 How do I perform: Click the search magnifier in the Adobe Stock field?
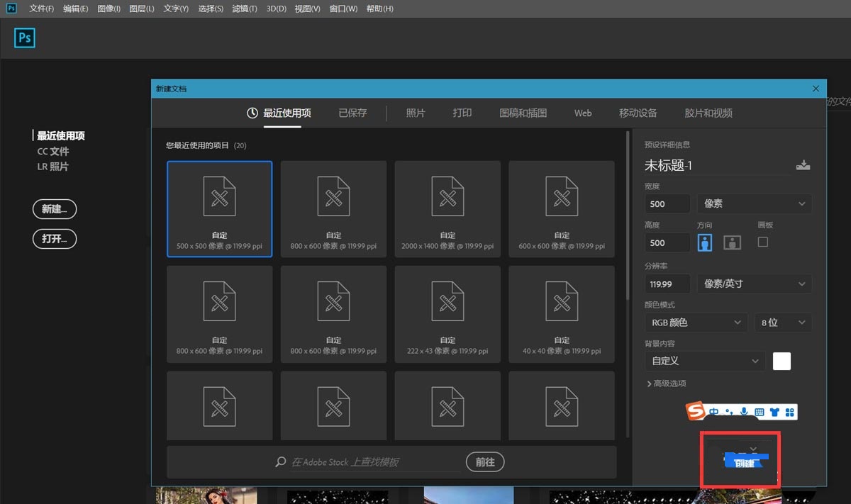pyautogui.click(x=280, y=461)
